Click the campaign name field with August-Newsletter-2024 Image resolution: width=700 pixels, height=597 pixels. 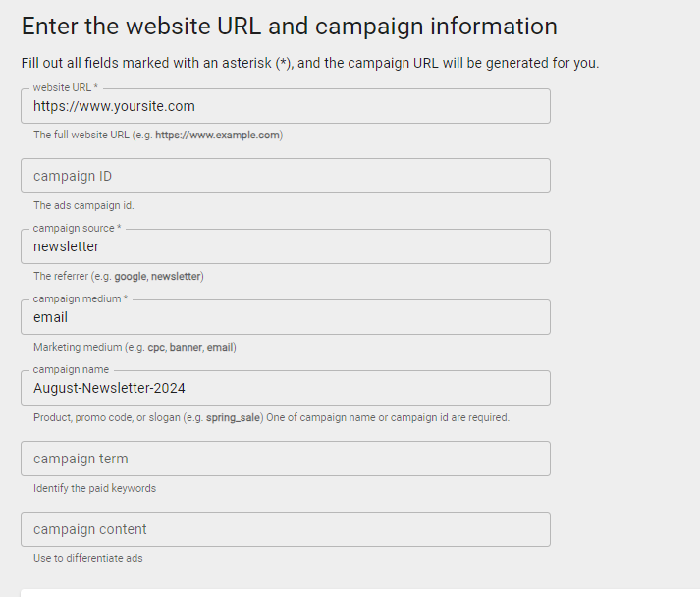click(x=285, y=388)
